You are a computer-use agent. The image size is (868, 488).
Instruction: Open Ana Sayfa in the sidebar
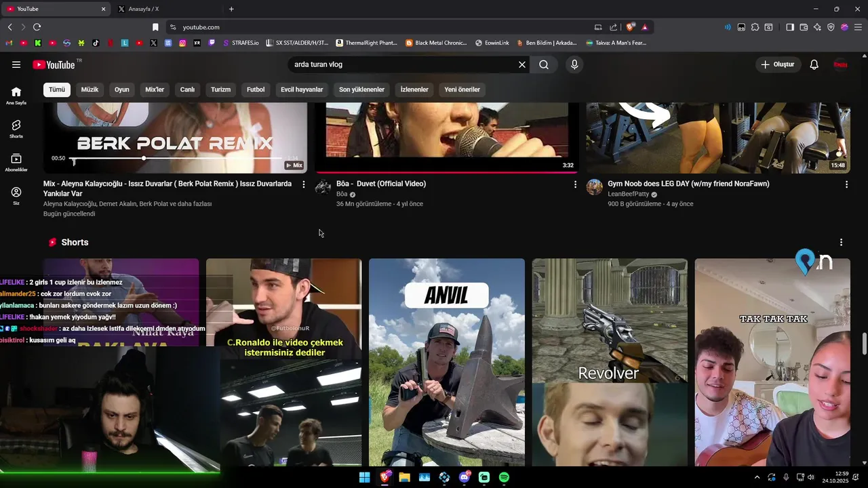tap(16, 96)
